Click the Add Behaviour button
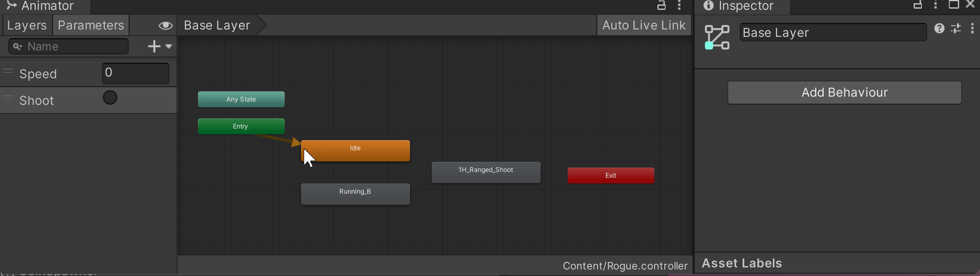This screenshot has height=276, width=980. (844, 93)
